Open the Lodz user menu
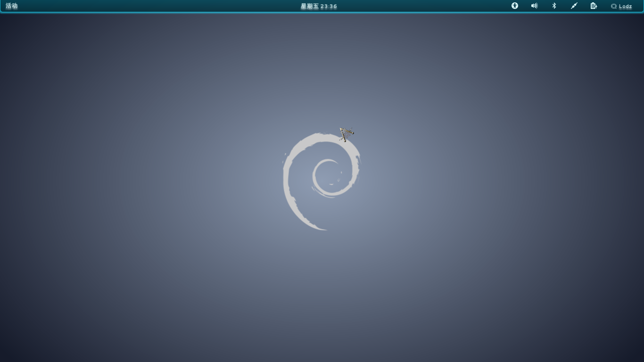Image resolution: width=644 pixels, height=362 pixels. coord(621,6)
